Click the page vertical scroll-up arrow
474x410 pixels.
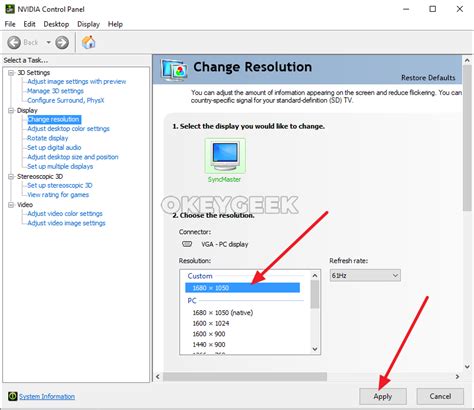click(x=467, y=61)
